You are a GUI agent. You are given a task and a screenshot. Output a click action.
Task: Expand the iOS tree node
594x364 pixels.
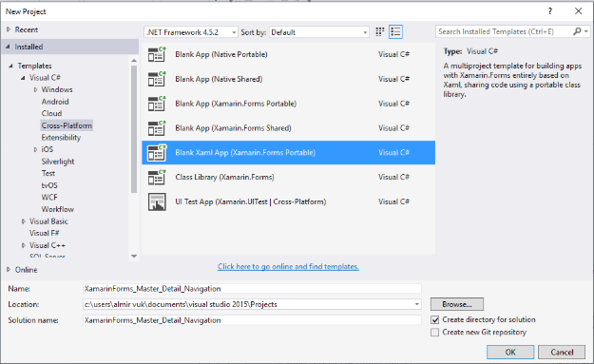[35, 149]
